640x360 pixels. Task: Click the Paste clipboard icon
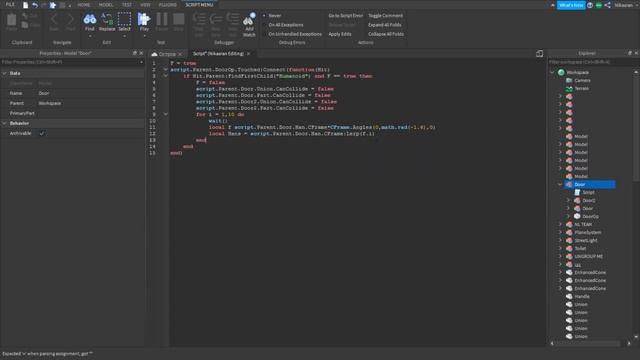pos(12,19)
